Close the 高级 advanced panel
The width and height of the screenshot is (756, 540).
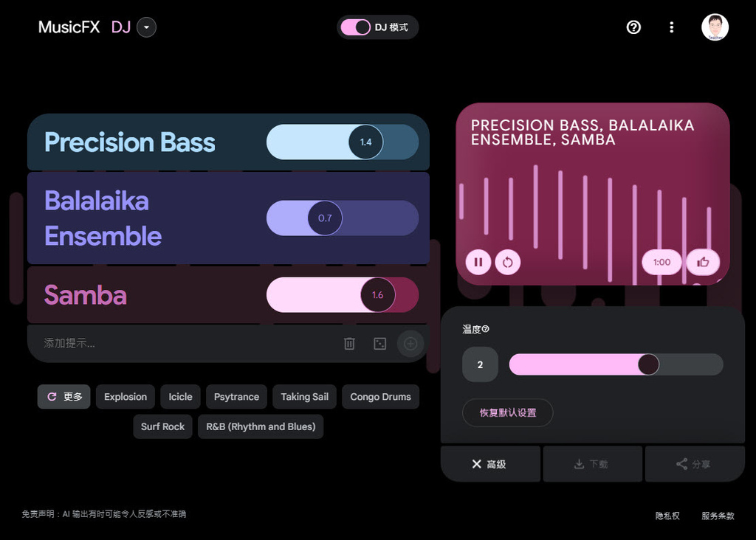click(490, 464)
